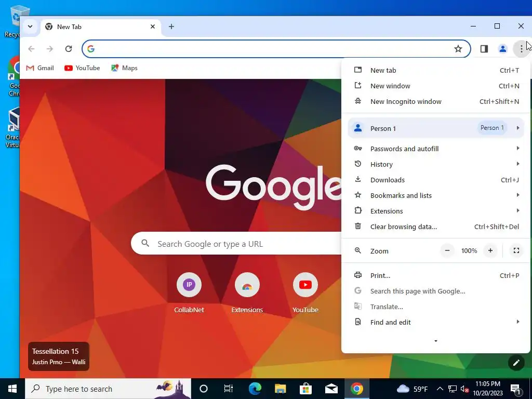The height and width of the screenshot is (399, 532).
Task: Select Clear browsing data
Action: (436, 227)
